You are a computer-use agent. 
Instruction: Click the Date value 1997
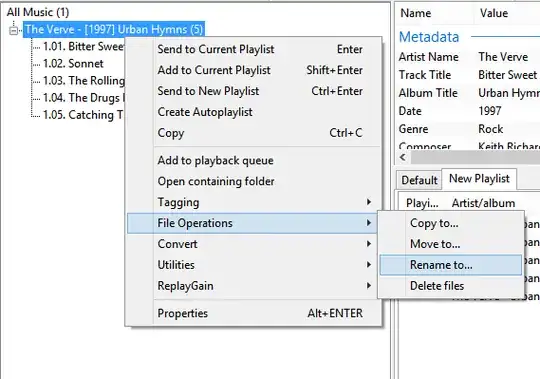click(489, 111)
